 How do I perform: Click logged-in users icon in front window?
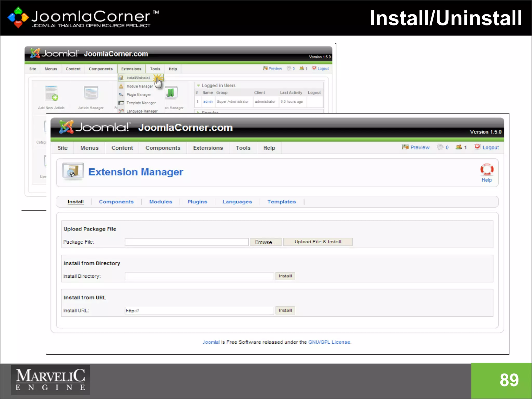(x=459, y=147)
